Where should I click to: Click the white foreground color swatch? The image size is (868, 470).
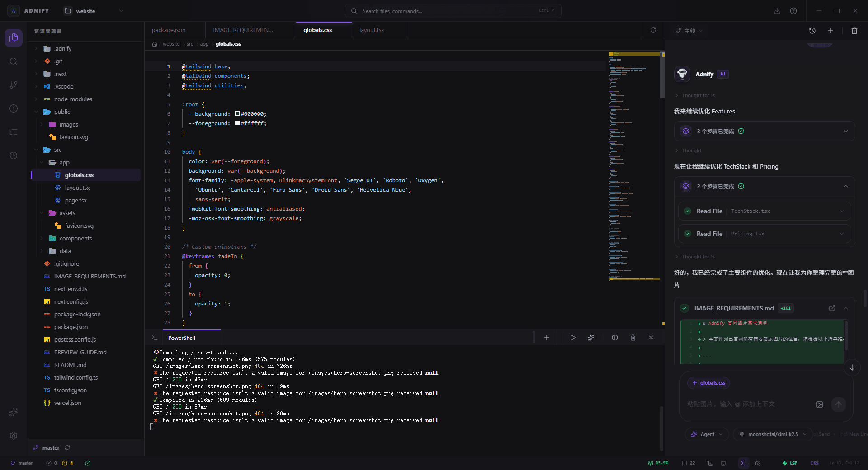point(237,123)
